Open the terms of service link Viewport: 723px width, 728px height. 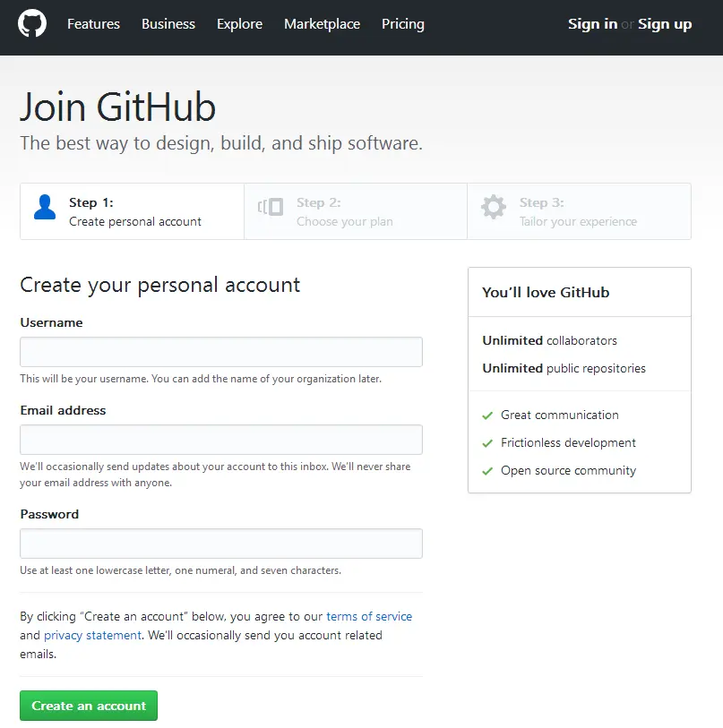369,616
